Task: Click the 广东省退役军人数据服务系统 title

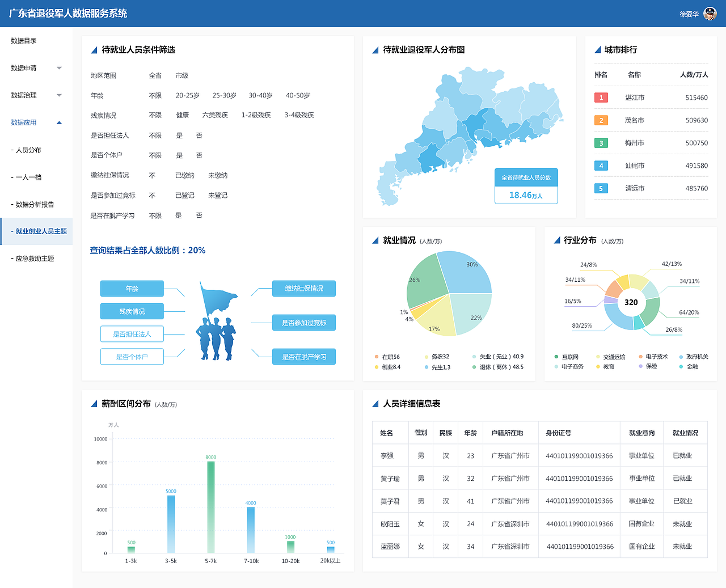Action: (68, 14)
